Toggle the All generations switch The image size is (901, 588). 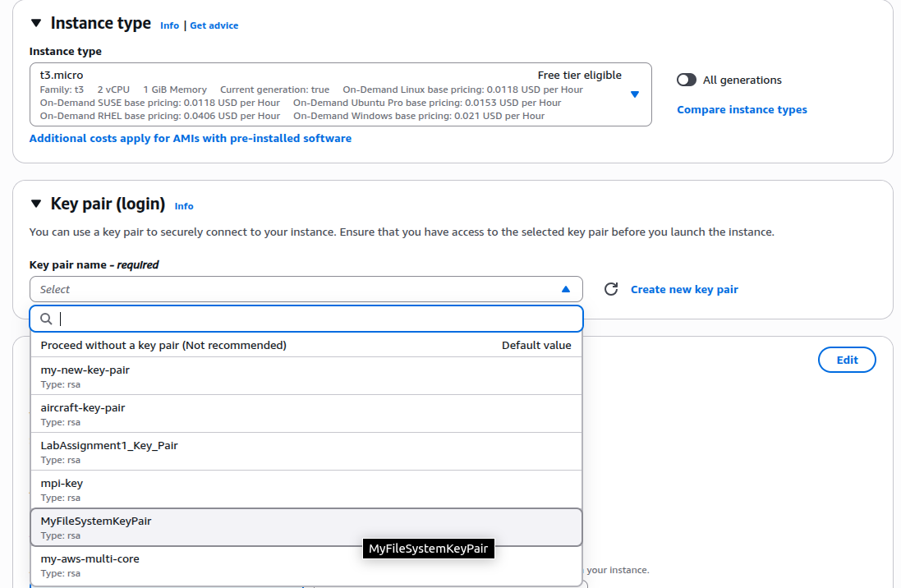pyautogui.click(x=687, y=80)
